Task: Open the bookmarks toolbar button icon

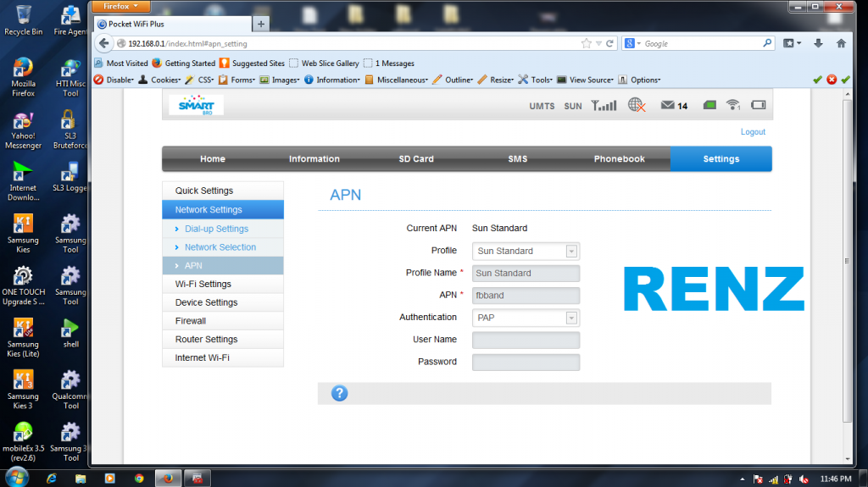Action: [x=793, y=43]
